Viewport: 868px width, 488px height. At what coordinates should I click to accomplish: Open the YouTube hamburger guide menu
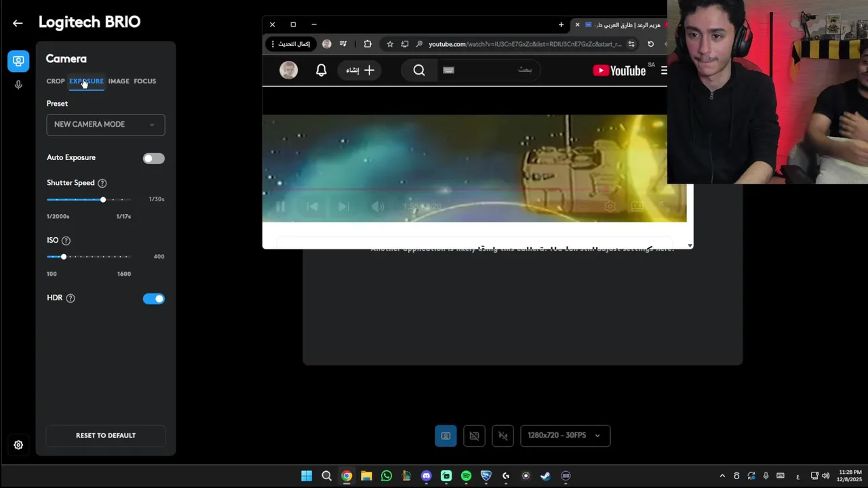(x=664, y=70)
